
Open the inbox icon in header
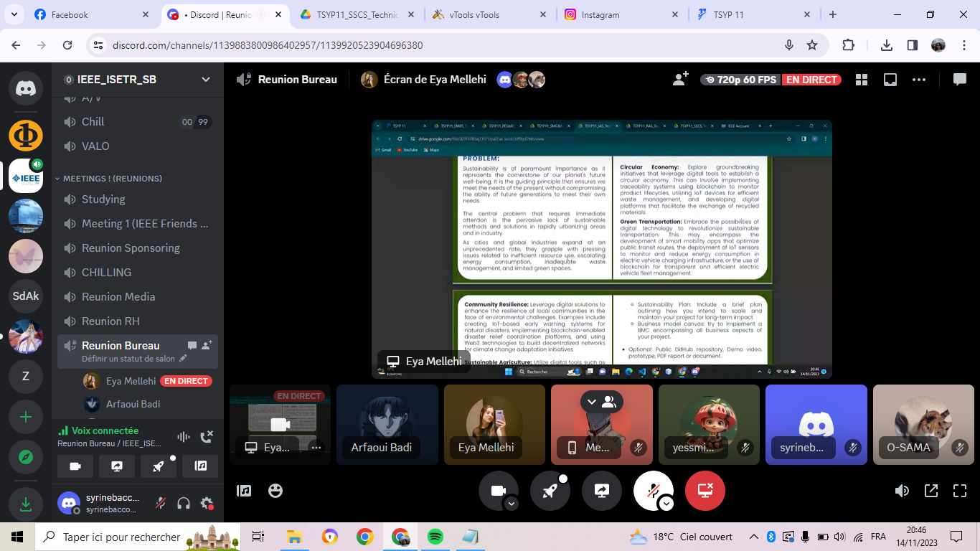890,80
